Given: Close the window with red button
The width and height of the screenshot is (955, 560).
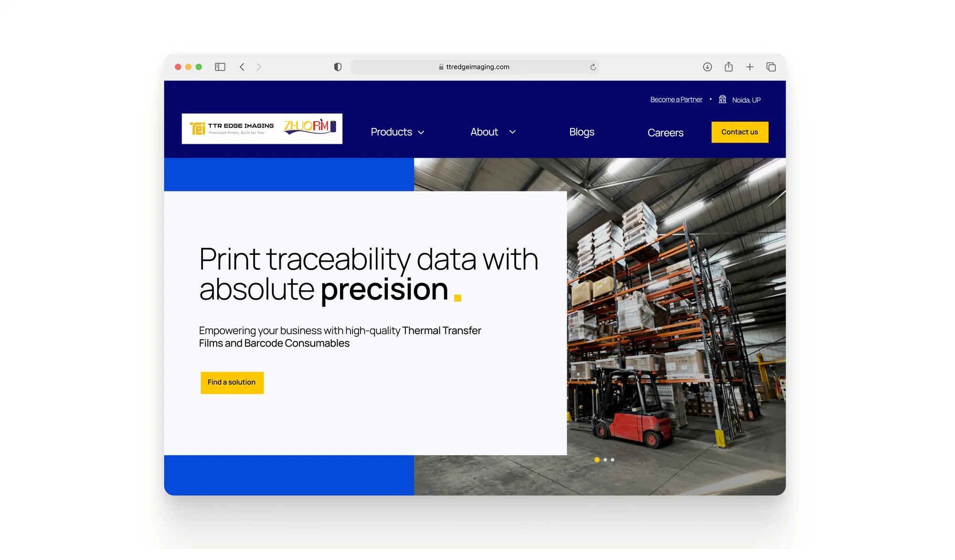Looking at the screenshot, I should coord(178,67).
